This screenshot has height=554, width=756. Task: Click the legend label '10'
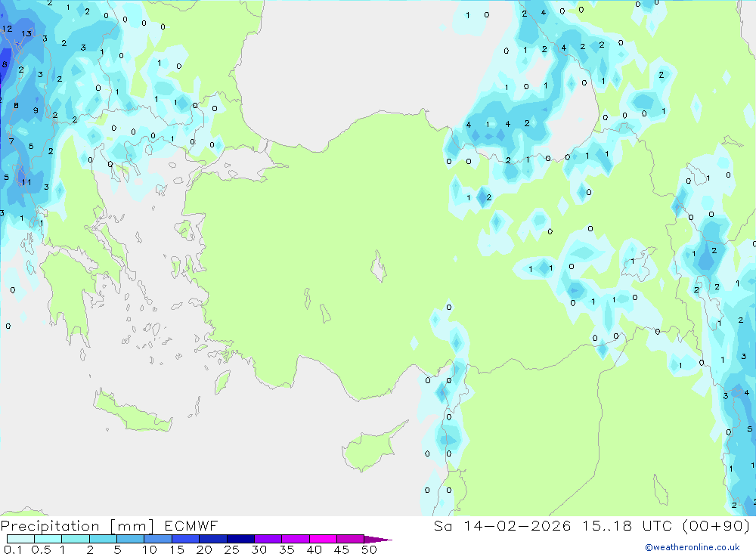pos(150,549)
